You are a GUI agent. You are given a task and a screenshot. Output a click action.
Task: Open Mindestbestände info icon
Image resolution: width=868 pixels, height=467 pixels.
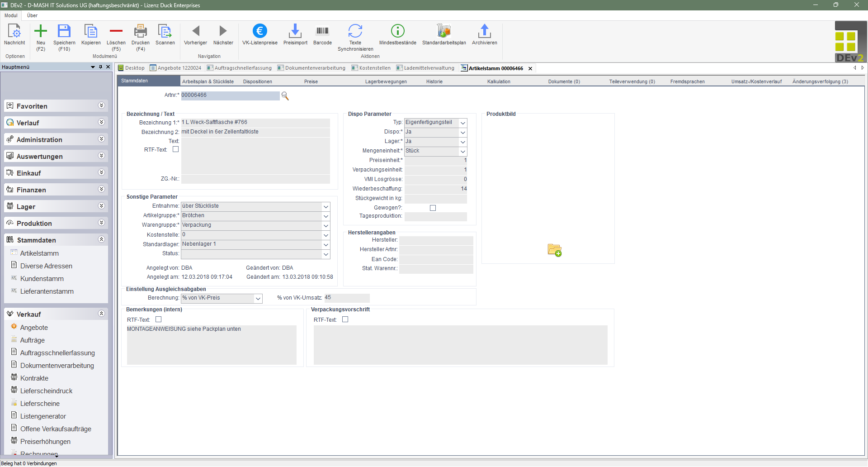coord(397,32)
